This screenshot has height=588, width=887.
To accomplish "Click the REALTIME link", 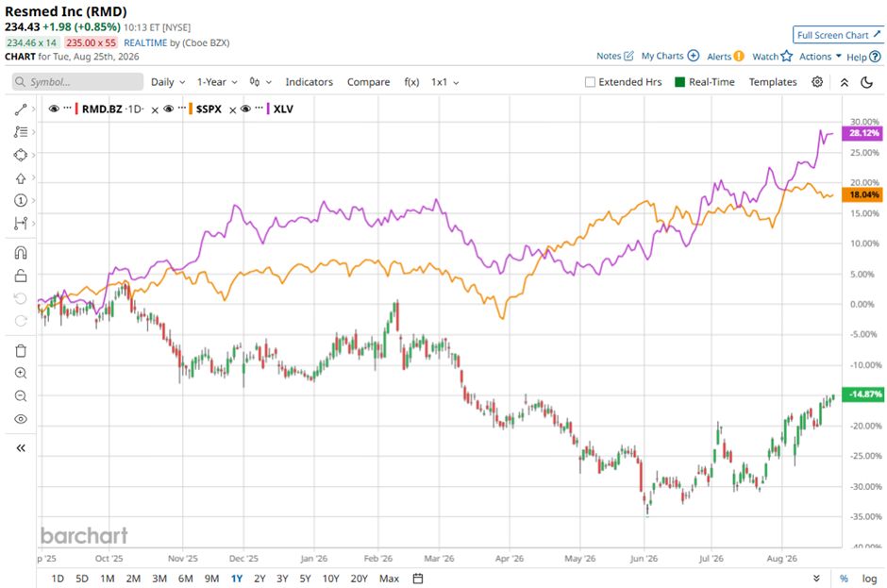I will (x=145, y=42).
